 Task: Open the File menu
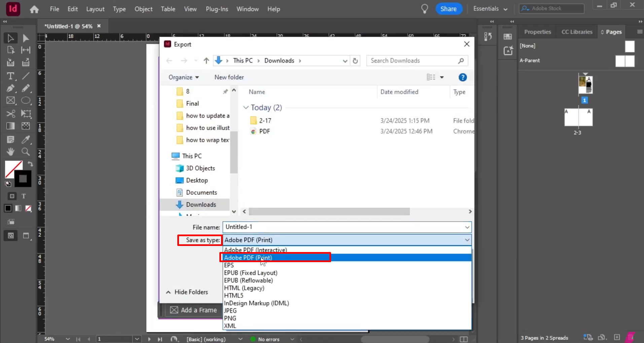coord(55,9)
